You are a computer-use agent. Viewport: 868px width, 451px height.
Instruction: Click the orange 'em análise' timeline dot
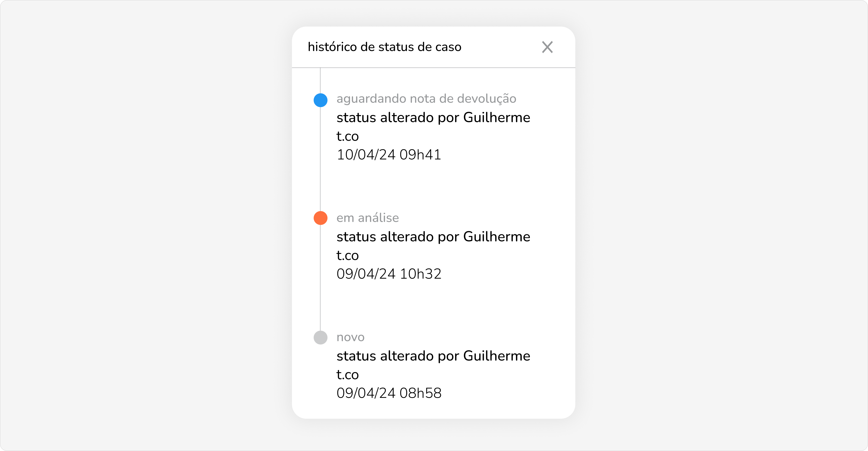tap(320, 218)
